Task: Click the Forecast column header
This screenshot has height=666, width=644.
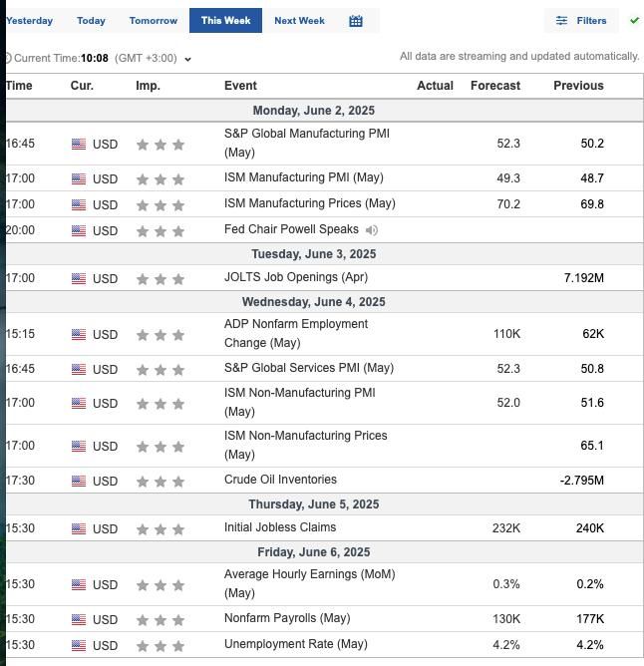Action: 494,86
